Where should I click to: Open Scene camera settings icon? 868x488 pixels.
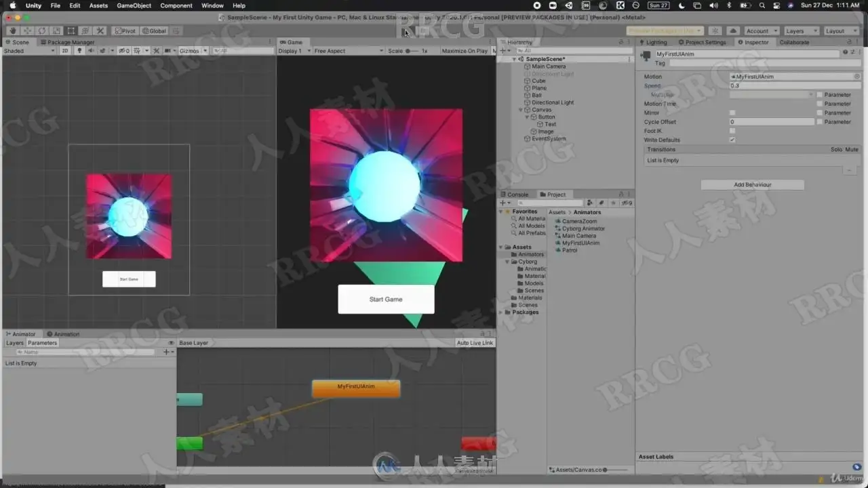[169, 51]
